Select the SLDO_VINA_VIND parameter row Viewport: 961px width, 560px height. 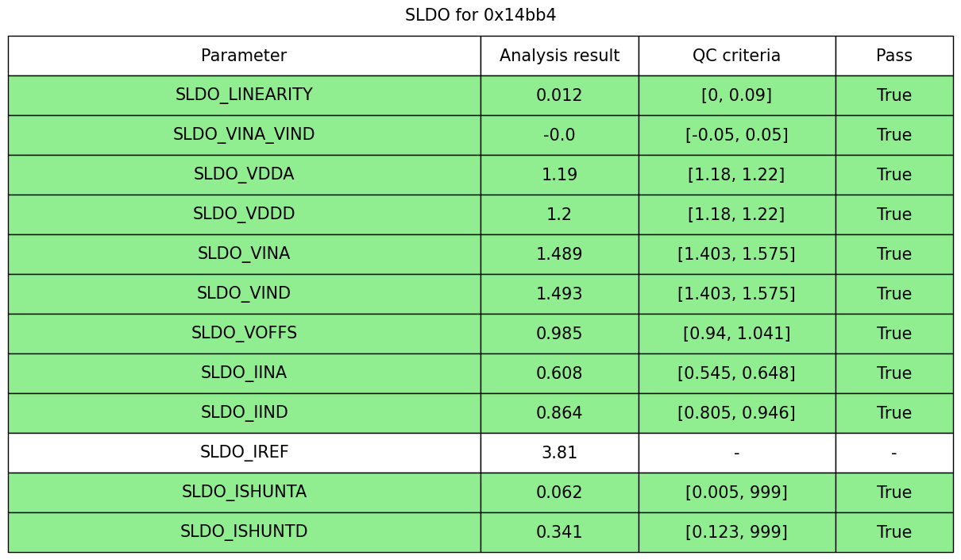244,135
